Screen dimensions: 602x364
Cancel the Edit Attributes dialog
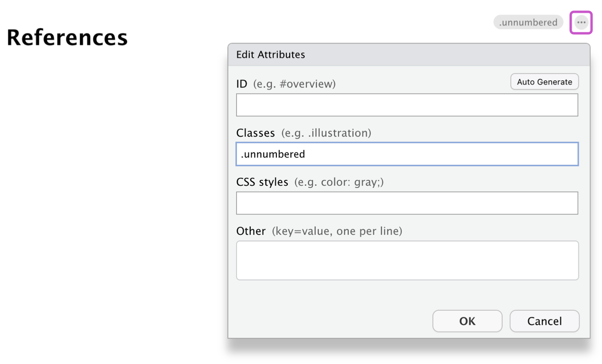click(x=544, y=321)
